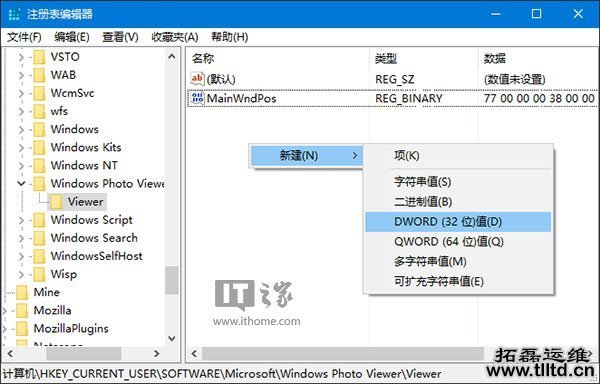Screen dimensions: 600x384
Task: Click the wfs folder icon
Action: point(39,111)
